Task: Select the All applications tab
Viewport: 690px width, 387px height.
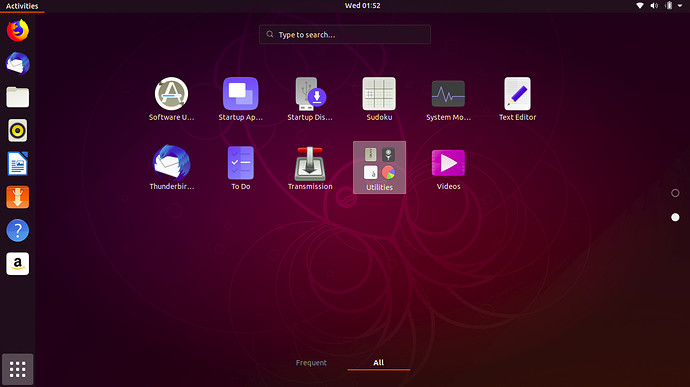Action: [x=378, y=363]
